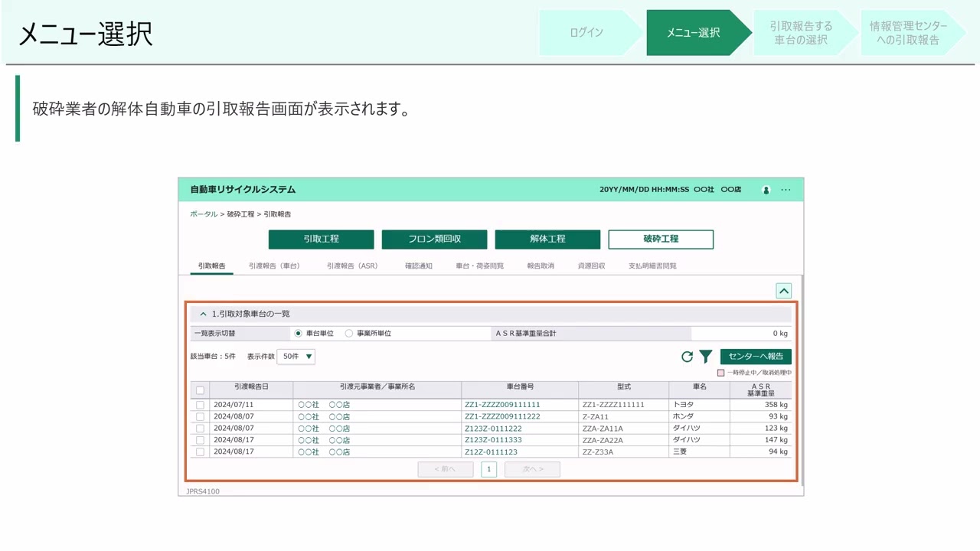Switch to the 引渡報告（車台） tab
The image size is (980, 551).
(x=274, y=266)
